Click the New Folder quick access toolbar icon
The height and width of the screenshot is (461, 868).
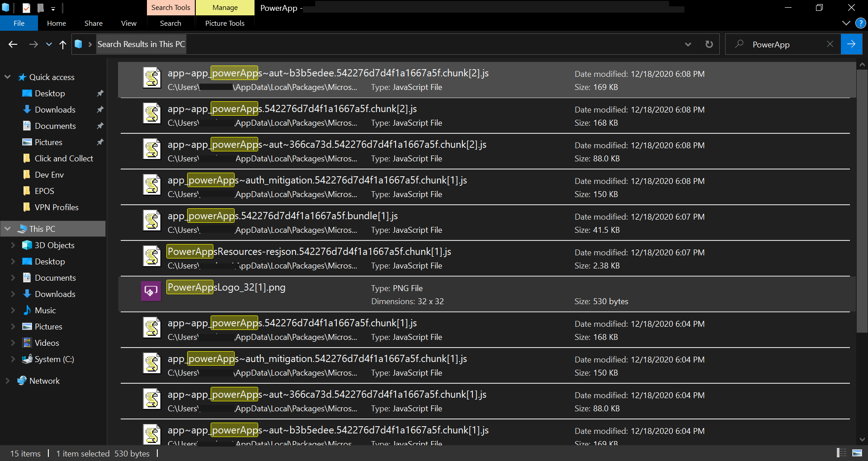[x=40, y=8]
